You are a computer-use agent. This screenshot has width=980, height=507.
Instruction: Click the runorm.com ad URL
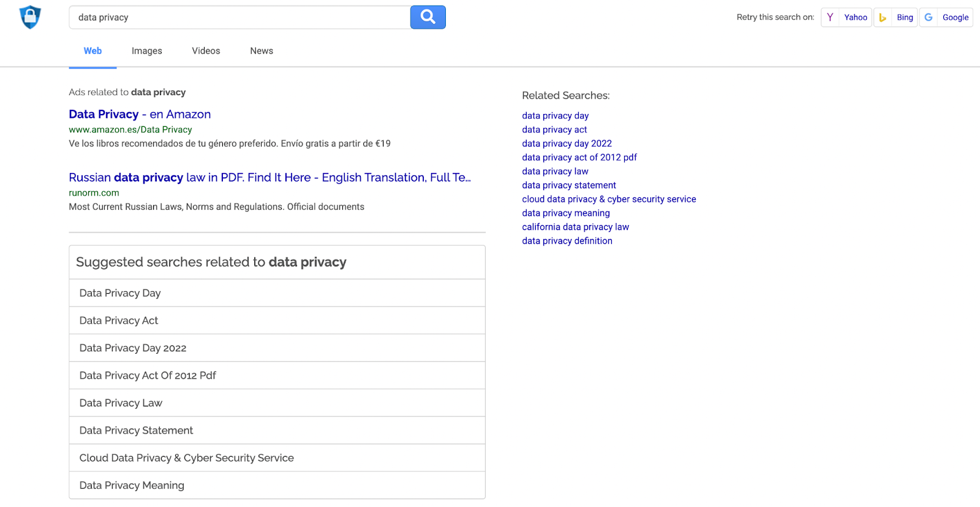pos(94,193)
